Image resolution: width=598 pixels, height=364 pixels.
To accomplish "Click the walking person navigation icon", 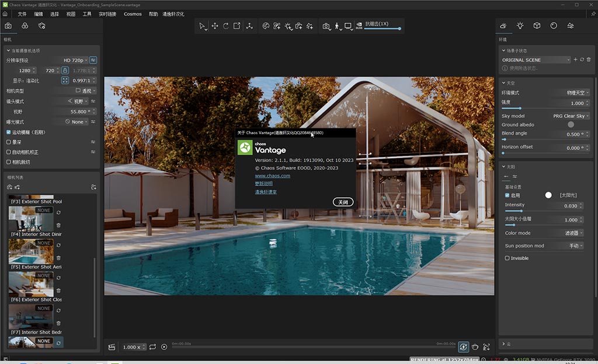I will click(337, 26).
